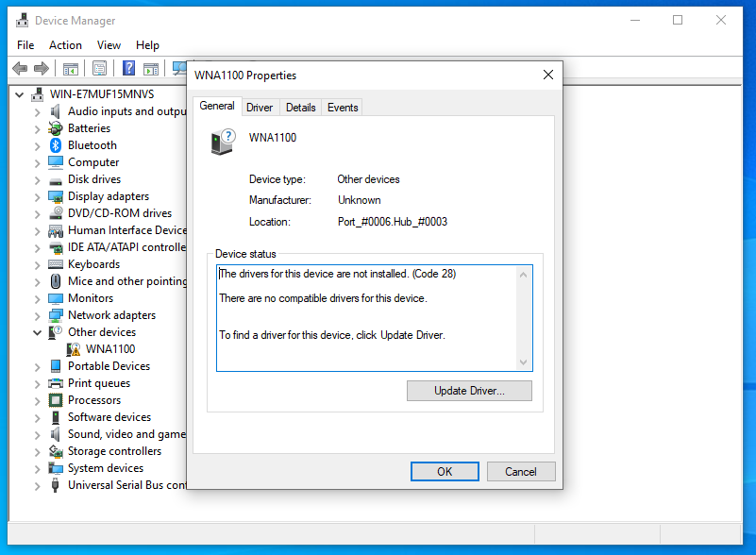Select IDE ATA/ATAPI controllers tree item
This screenshot has height=555, width=756.
click(126, 247)
